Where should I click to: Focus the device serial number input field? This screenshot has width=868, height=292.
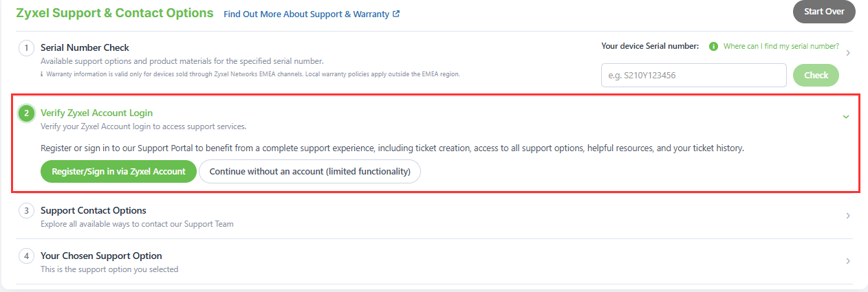(694, 76)
